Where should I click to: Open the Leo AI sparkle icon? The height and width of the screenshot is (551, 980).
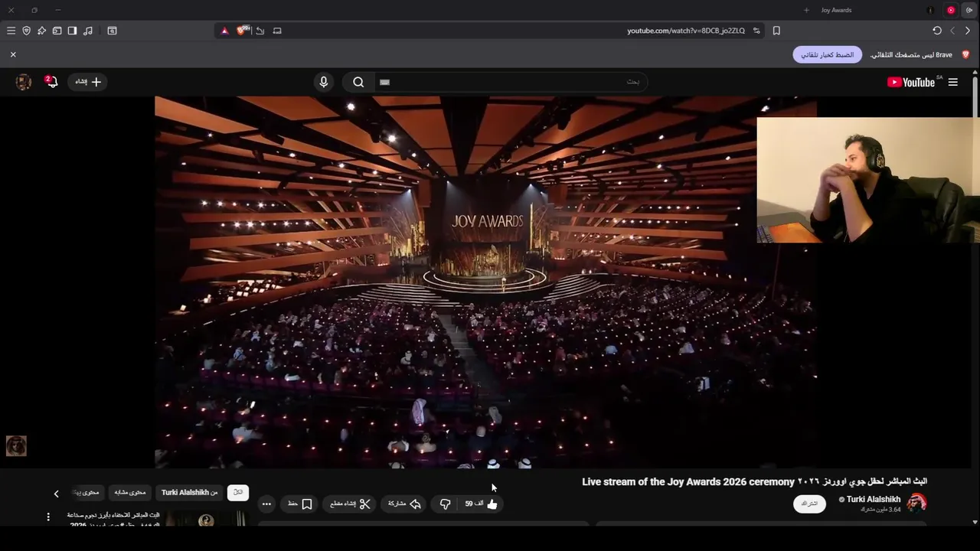(41, 31)
